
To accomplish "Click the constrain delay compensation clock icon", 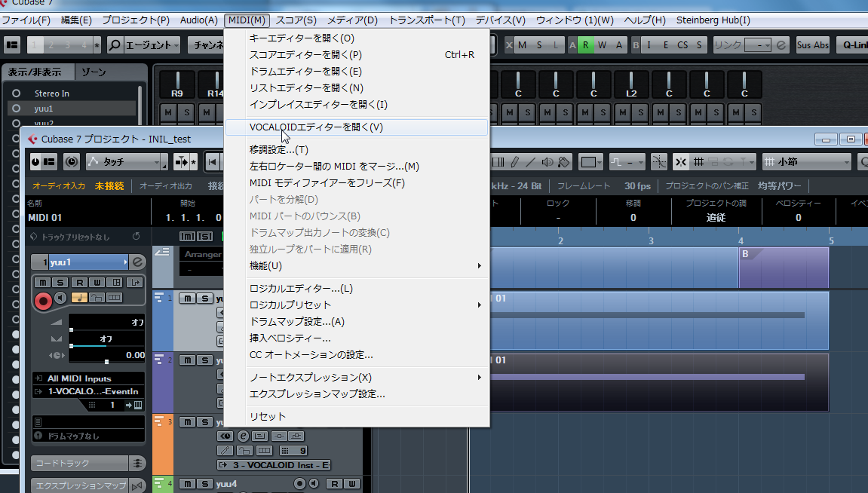I will coord(72,161).
